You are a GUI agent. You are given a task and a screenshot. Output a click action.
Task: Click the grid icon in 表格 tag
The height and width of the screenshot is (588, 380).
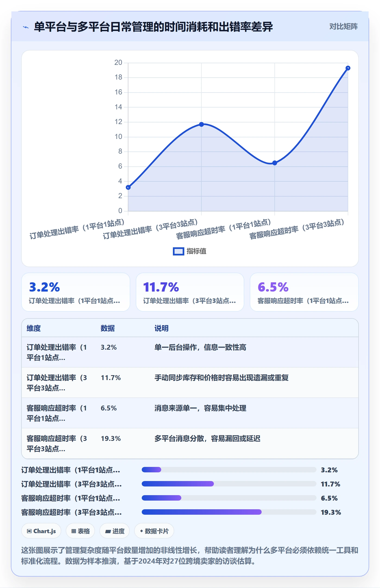click(74, 531)
